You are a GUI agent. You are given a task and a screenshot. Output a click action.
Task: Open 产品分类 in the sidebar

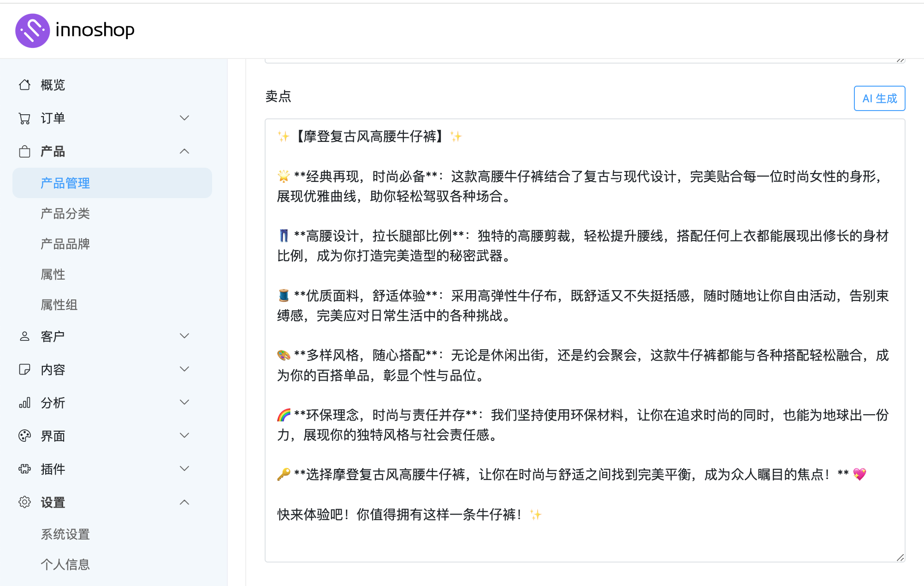click(x=65, y=213)
